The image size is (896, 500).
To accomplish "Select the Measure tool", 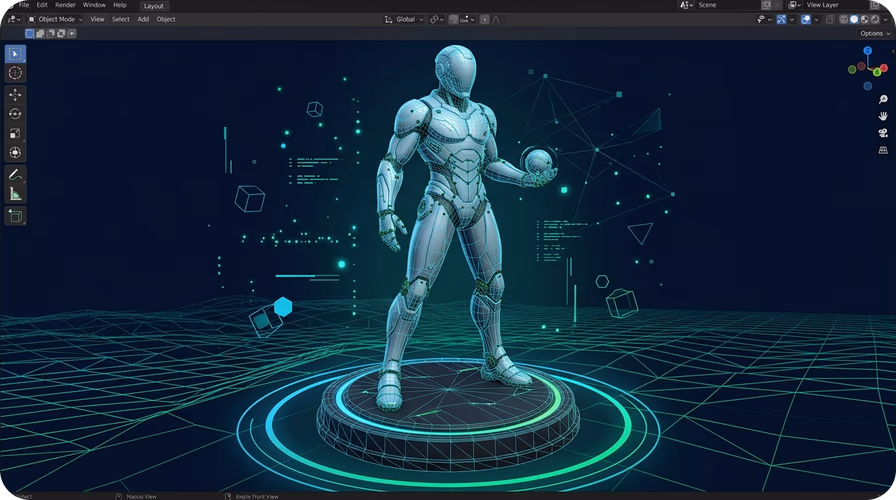I will point(15,194).
